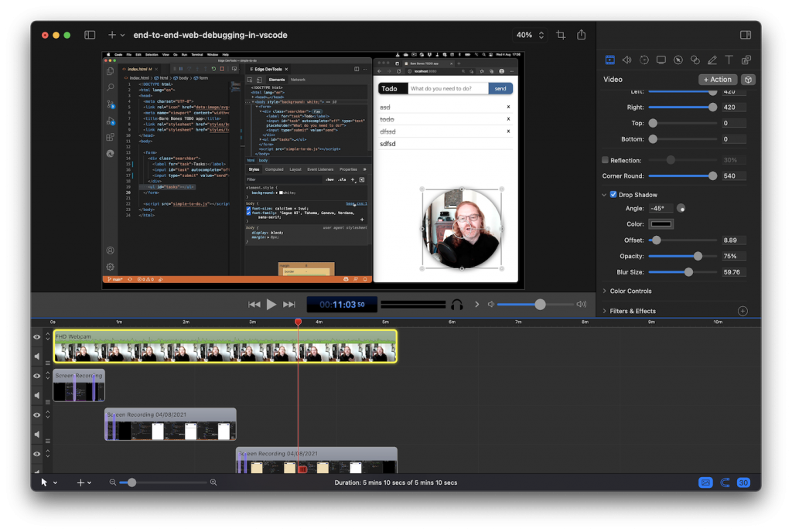Click the timecode display 00:11:03
This screenshot has height=532, width=792.
tap(342, 305)
